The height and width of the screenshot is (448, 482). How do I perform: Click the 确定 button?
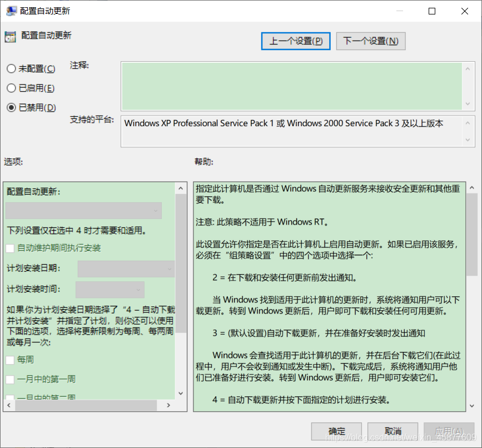336,431
